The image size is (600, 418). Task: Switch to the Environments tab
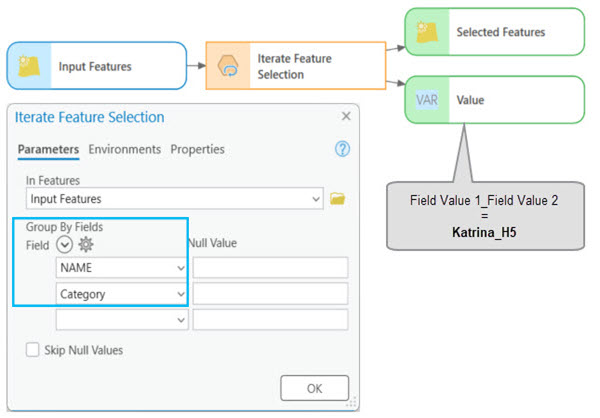click(124, 149)
